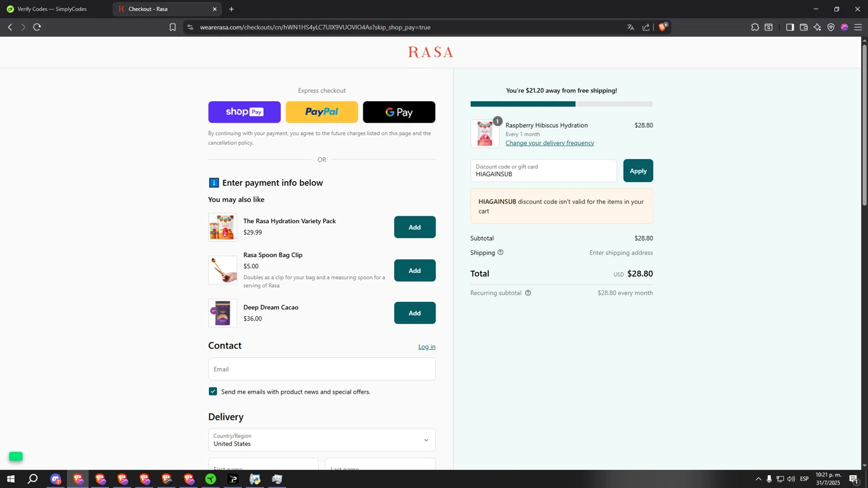The image size is (868, 488).
Task: Bookmark this page icon
Action: 172,27
